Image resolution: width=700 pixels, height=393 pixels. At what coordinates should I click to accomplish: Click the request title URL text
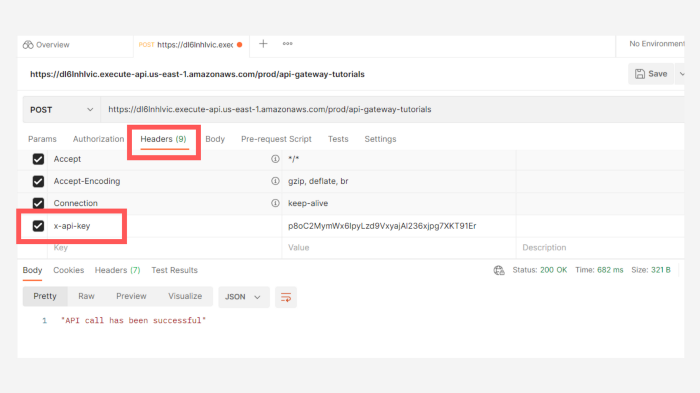(197, 74)
